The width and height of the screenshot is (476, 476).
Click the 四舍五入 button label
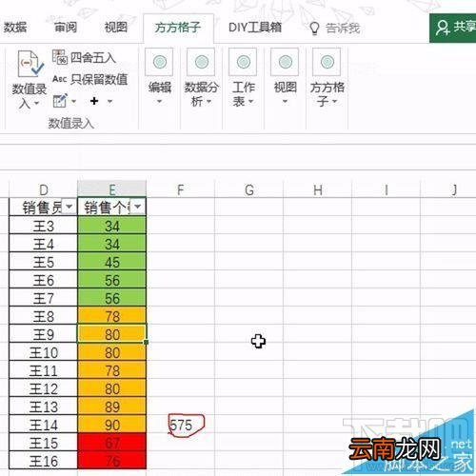[92, 58]
